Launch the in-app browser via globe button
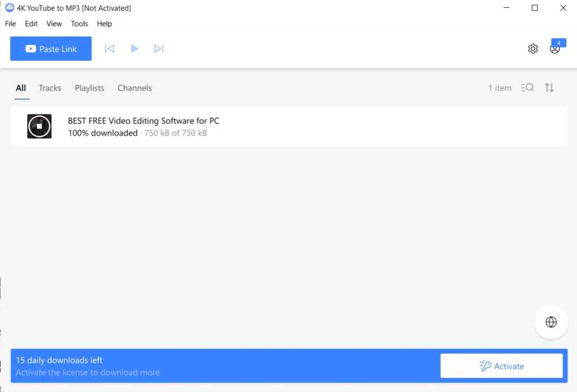This screenshot has width=577, height=392. tap(551, 322)
